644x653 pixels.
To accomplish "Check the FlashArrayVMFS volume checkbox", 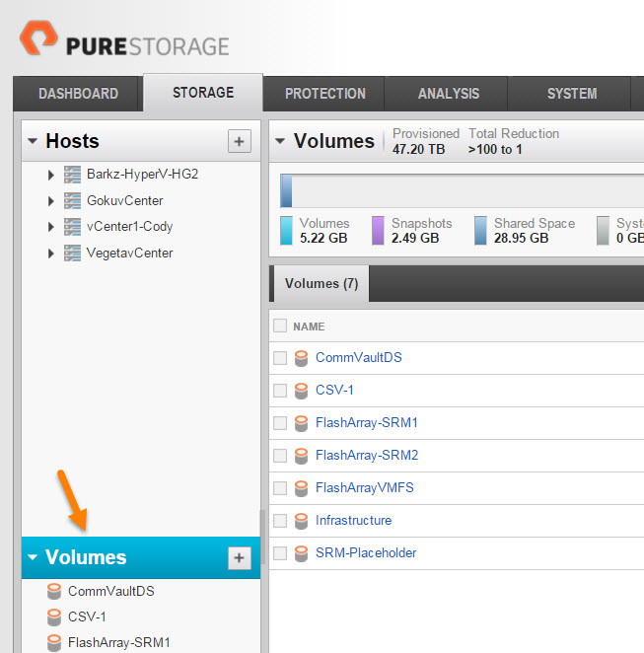I will pyautogui.click(x=280, y=487).
